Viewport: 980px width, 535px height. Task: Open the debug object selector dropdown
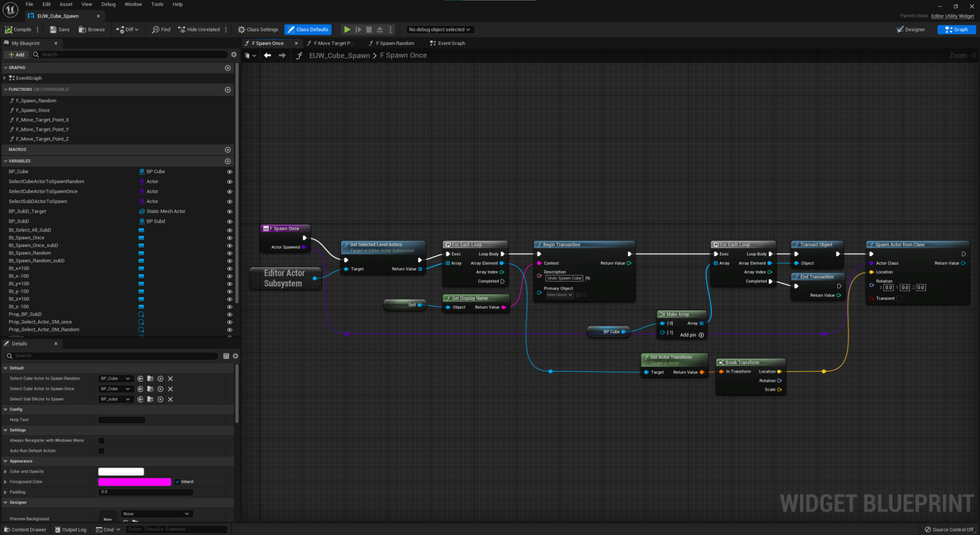(x=440, y=29)
